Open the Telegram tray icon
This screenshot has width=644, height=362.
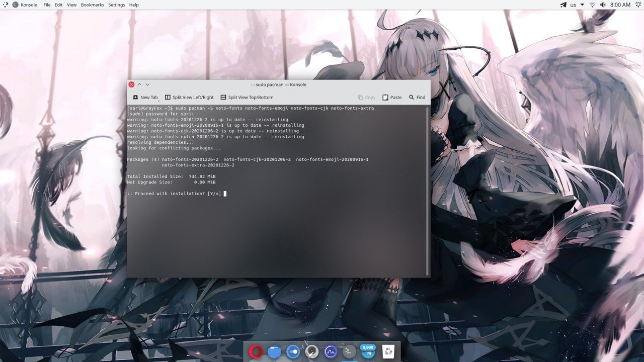(563, 5)
